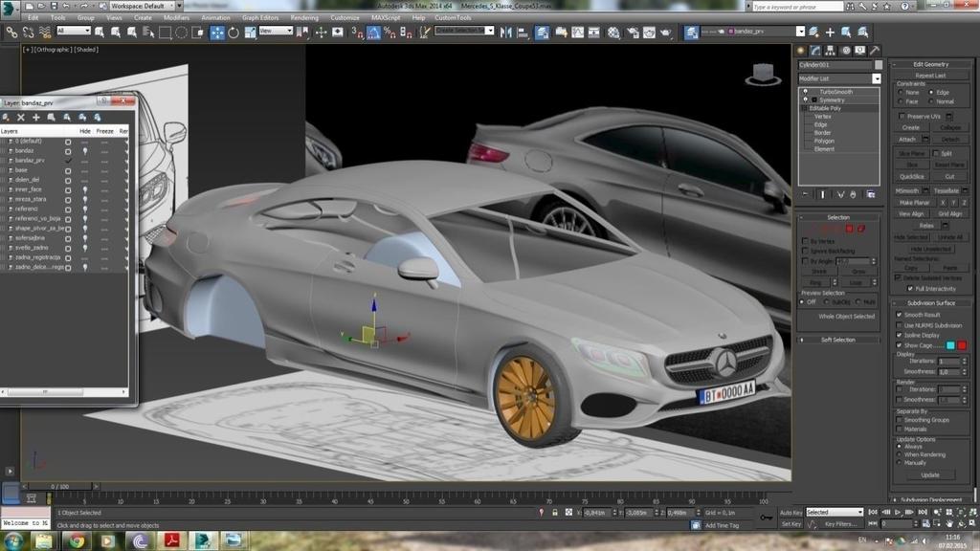Toggle Window/Crossing selection mode
980x551 pixels.
(197, 32)
